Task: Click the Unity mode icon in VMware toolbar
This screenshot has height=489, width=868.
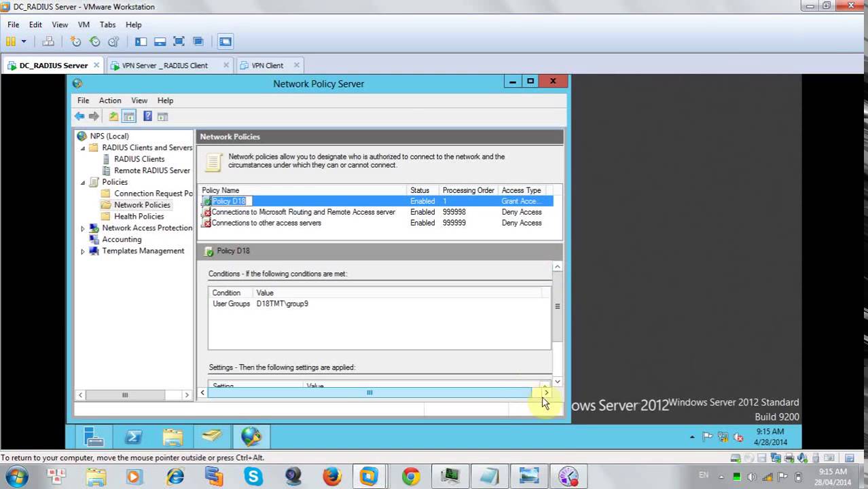Action: [x=198, y=41]
